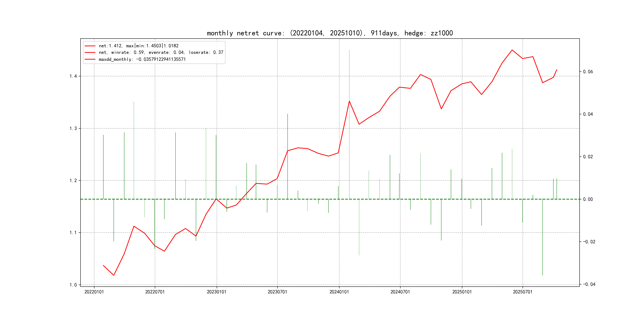Image resolution: width=644 pixels, height=322 pixels.
Task: Click the 1.0 left y-axis tick label
Action: tap(73, 285)
